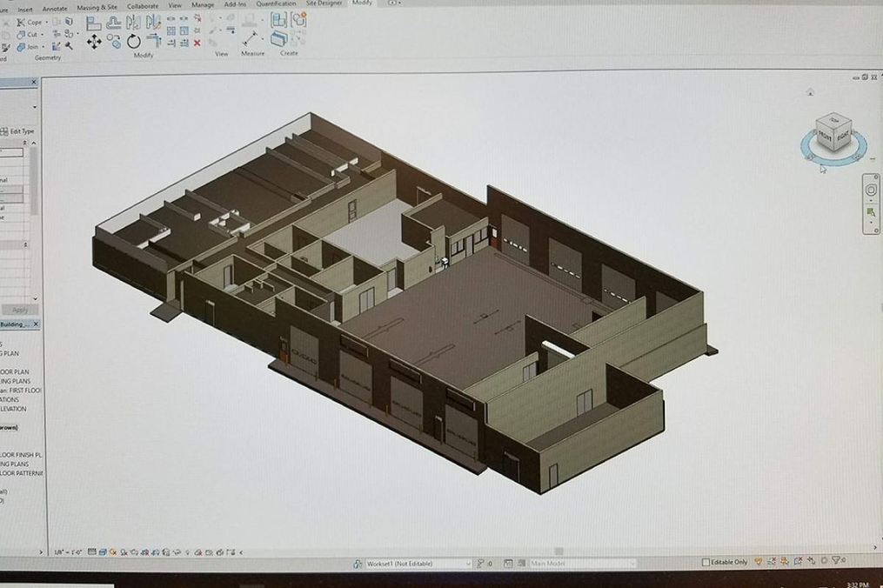Toggle the Crop View control on status bar

pos(145,550)
